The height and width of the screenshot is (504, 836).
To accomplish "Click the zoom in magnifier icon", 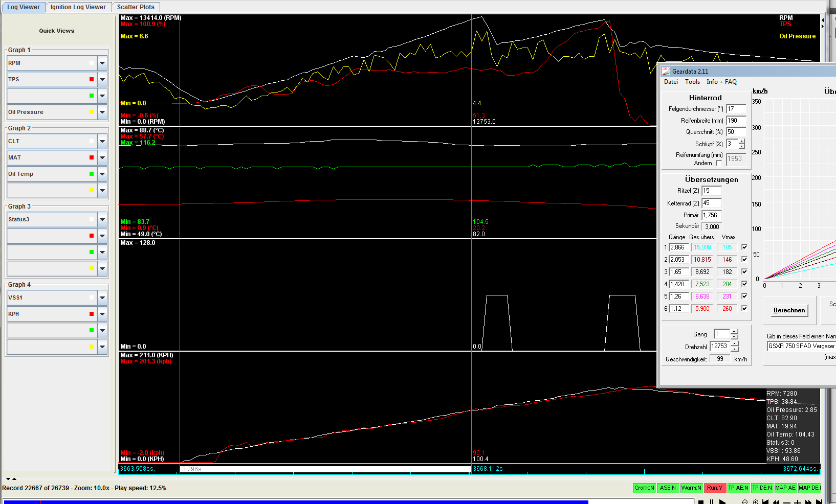I will (x=755, y=502).
